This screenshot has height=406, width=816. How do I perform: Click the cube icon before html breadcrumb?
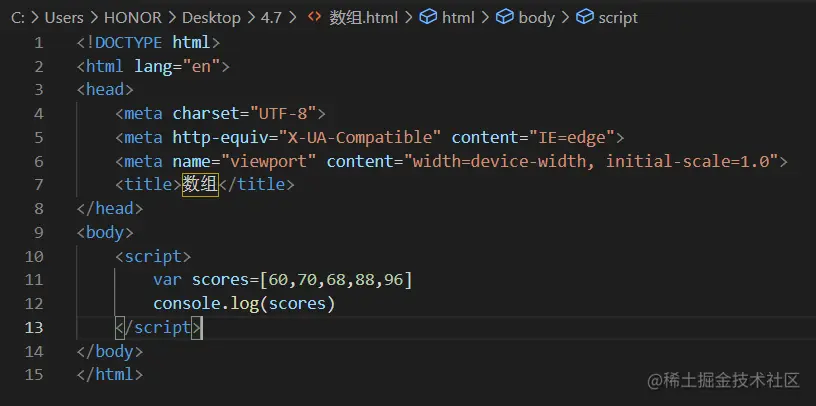pyautogui.click(x=428, y=17)
